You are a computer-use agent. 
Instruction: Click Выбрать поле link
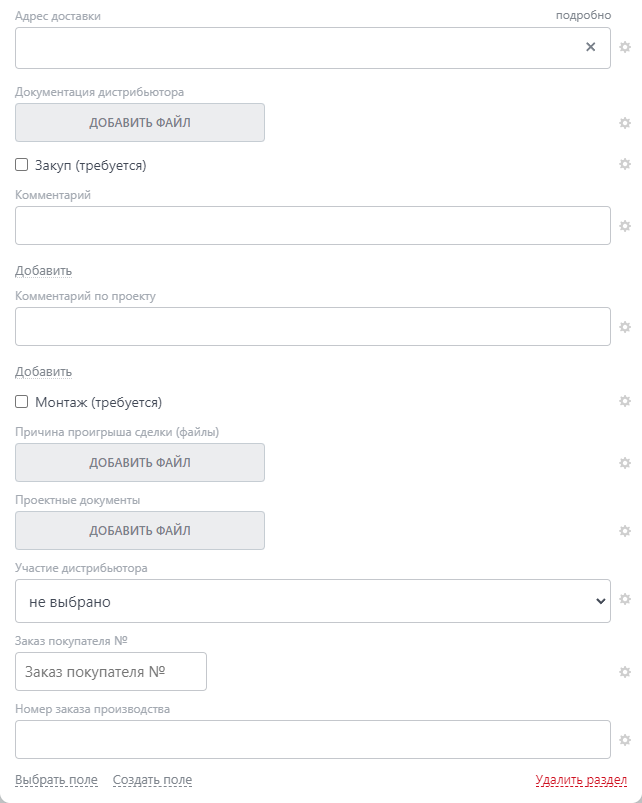coord(56,780)
